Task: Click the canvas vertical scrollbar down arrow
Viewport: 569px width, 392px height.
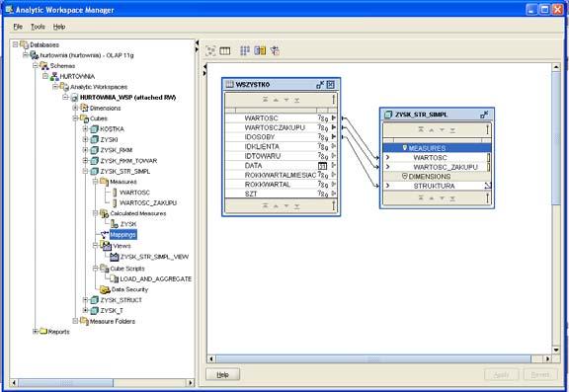Action: 556,350
